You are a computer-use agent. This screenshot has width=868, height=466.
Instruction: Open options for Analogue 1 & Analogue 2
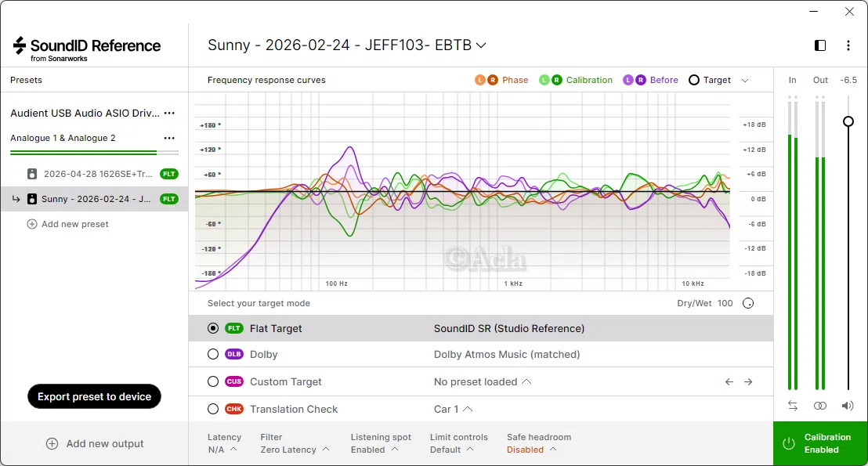169,138
